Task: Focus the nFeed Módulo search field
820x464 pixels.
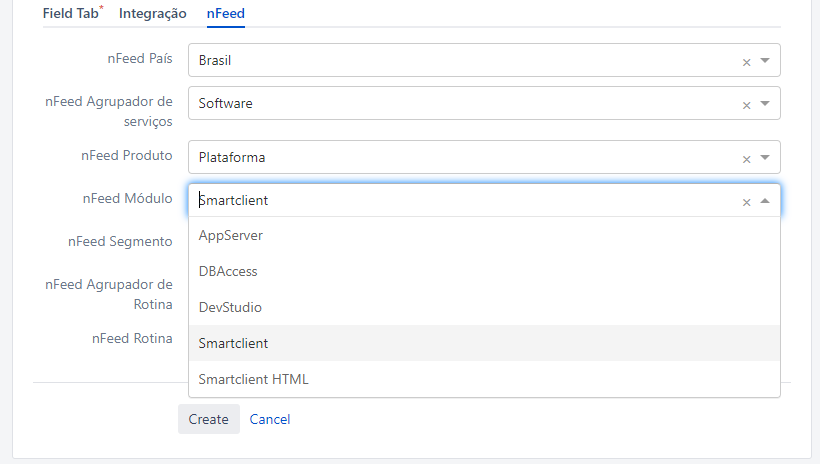Action: [x=460, y=200]
